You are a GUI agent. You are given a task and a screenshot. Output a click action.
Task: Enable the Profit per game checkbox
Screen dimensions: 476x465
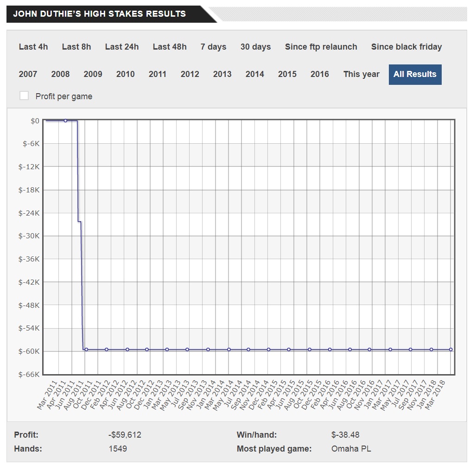tap(24, 96)
